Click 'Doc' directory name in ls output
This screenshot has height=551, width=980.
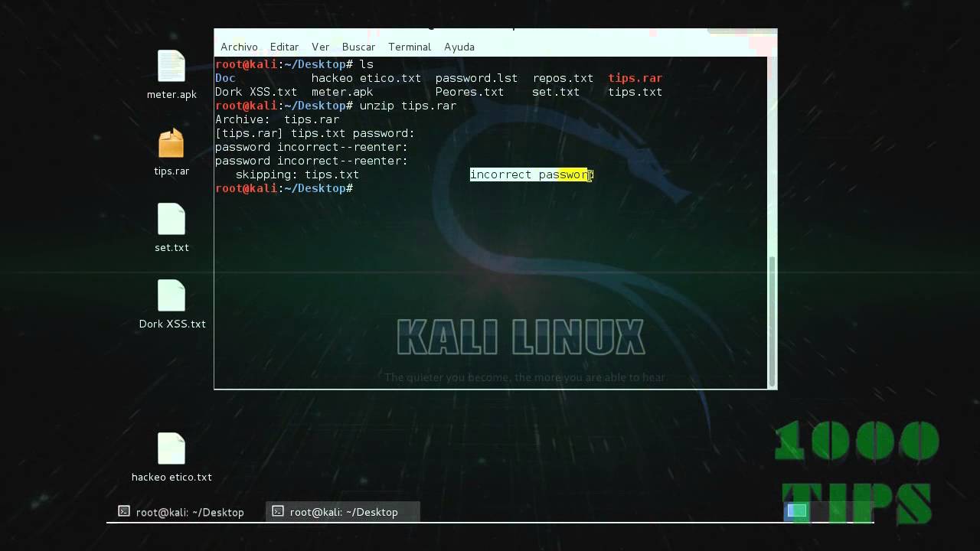click(225, 78)
